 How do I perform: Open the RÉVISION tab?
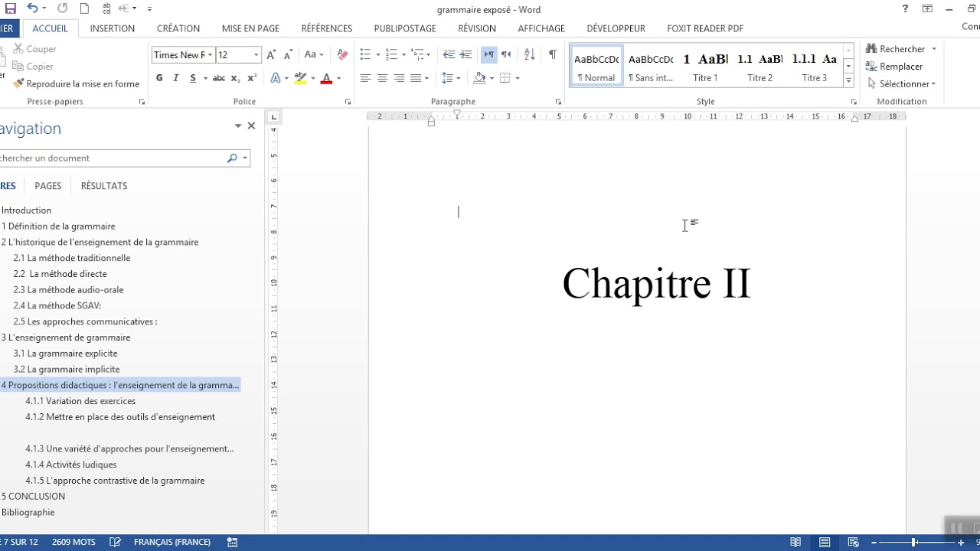point(477,28)
